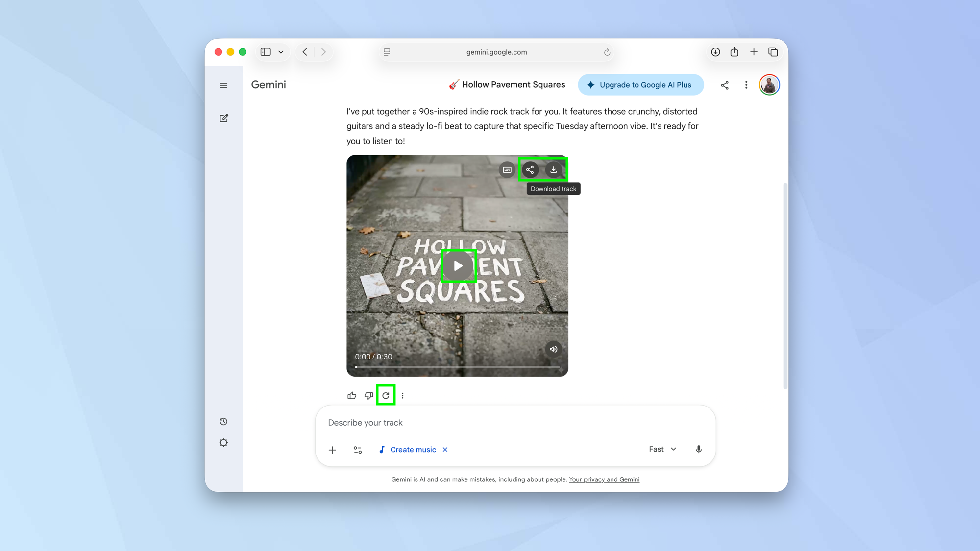Show lyrics caption icon on track
Screen dimensions: 980x551
pos(507,169)
